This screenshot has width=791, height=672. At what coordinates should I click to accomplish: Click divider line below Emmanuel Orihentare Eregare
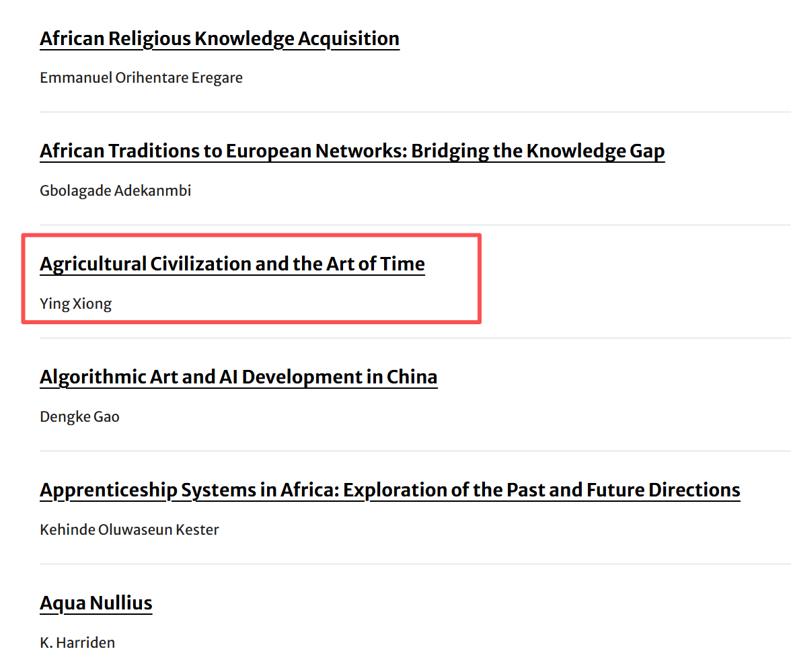click(404, 112)
